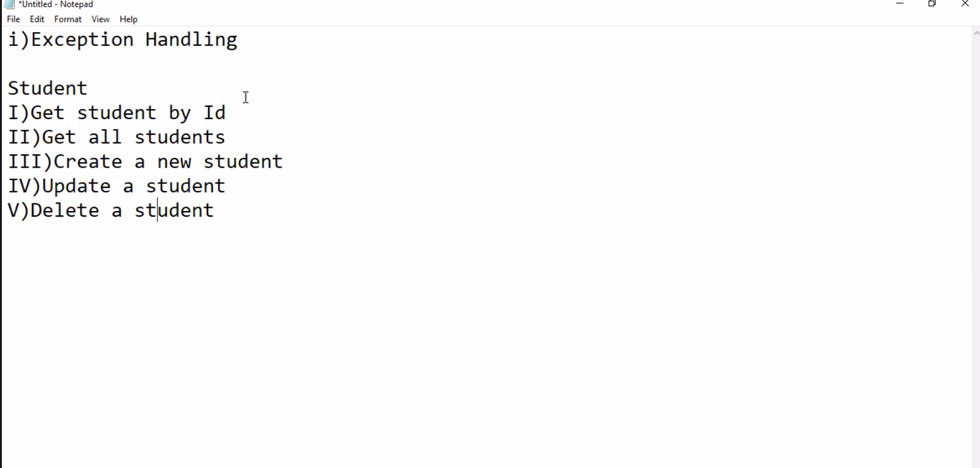Open the File menu

13,19
